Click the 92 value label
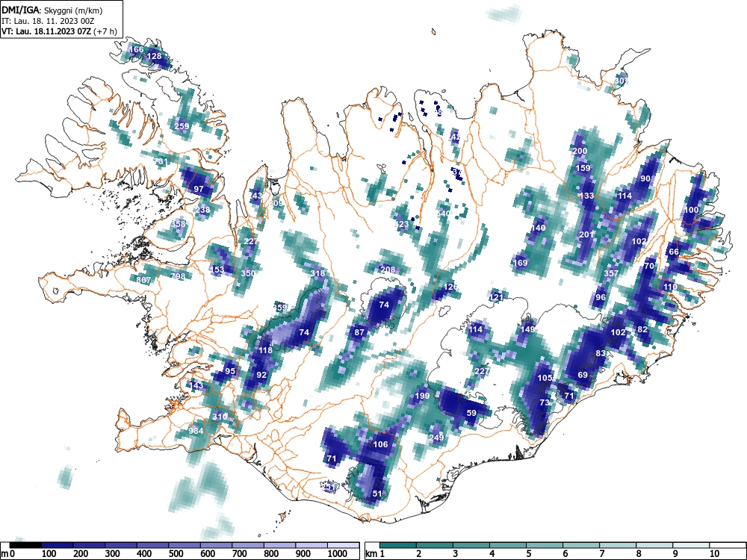Screen dimensions: 747x560 coord(261,375)
